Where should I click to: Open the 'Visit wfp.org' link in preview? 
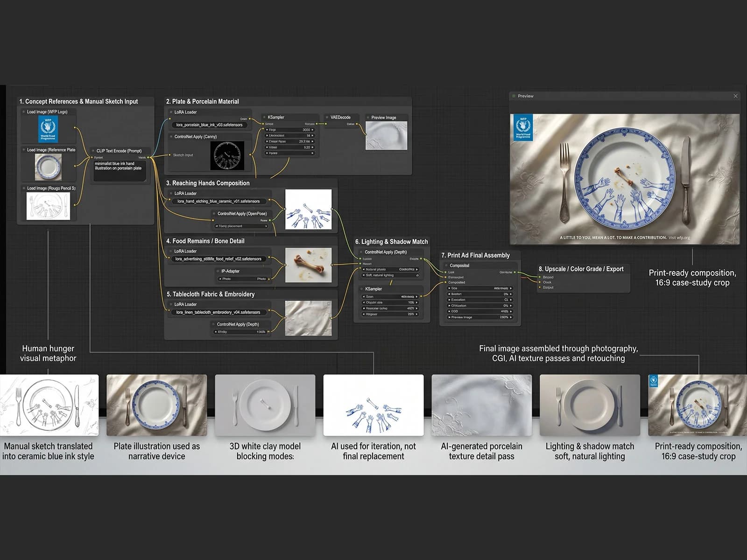[x=679, y=238]
